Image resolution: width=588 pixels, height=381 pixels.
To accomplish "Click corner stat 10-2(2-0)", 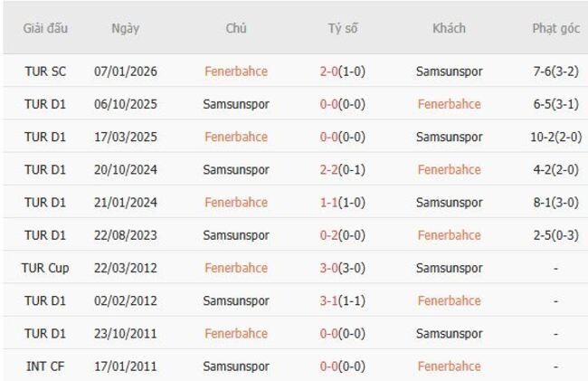I will tap(555, 137).
